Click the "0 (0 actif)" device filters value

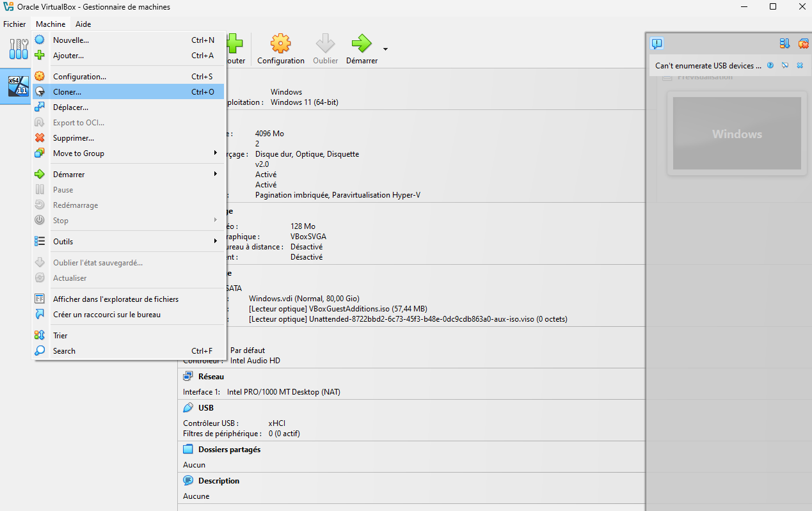(284, 434)
